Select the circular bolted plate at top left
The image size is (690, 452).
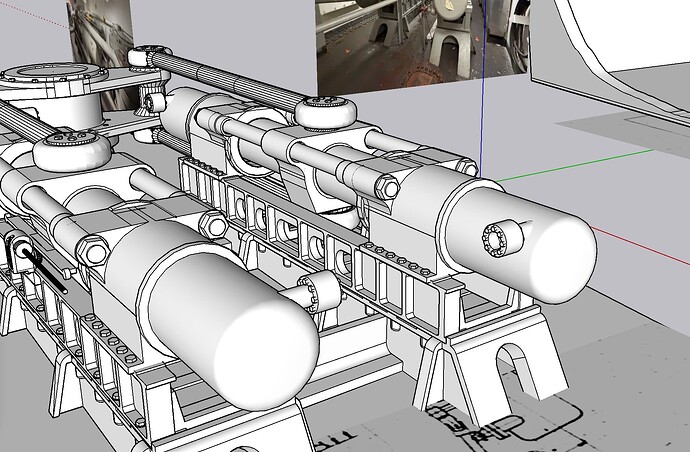[x=54, y=73]
